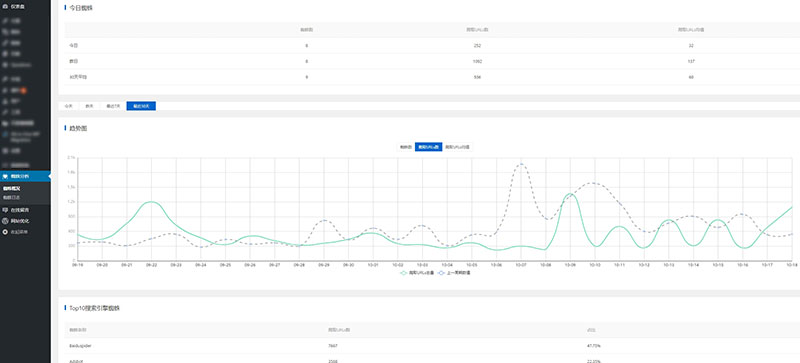Click the green curve peak above 10-09

tap(570, 193)
